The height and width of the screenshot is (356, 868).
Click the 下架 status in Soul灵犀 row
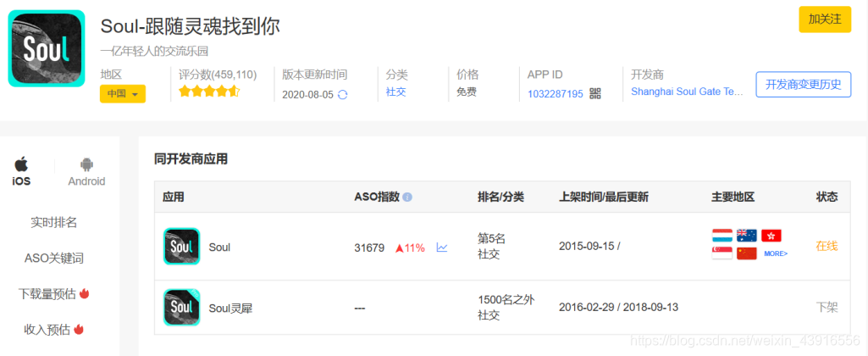coord(827,307)
